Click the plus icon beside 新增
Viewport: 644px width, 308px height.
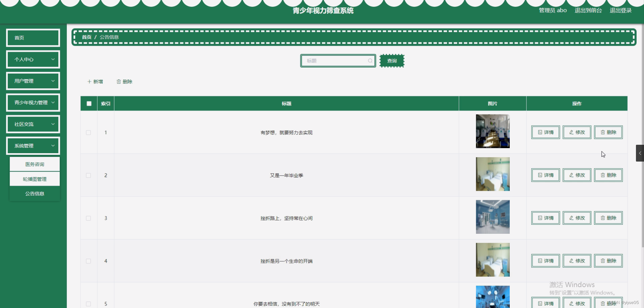(x=89, y=82)
